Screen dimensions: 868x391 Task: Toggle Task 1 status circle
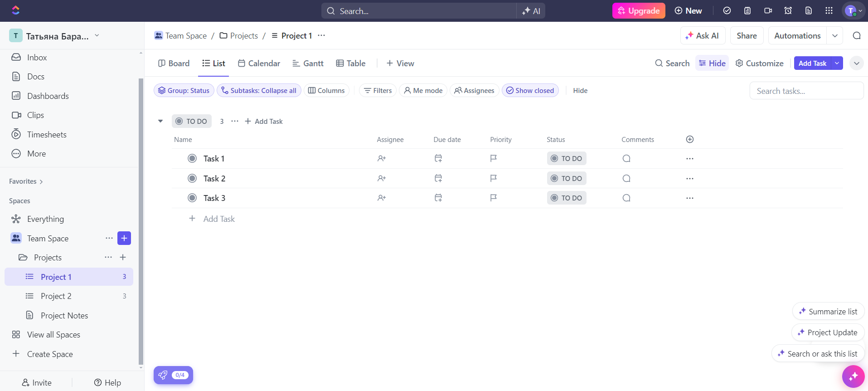pos(192,158)
